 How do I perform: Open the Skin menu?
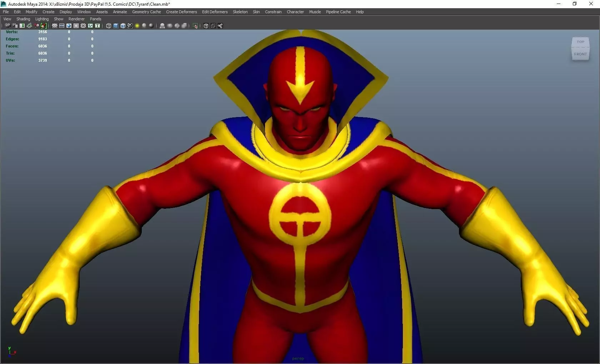(256, 12)
